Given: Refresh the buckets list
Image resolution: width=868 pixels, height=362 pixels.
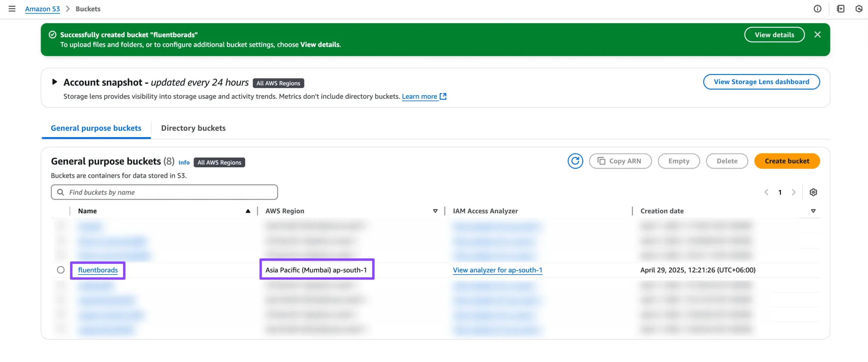Looking at the screenshot, I should [x=575, y=161].
